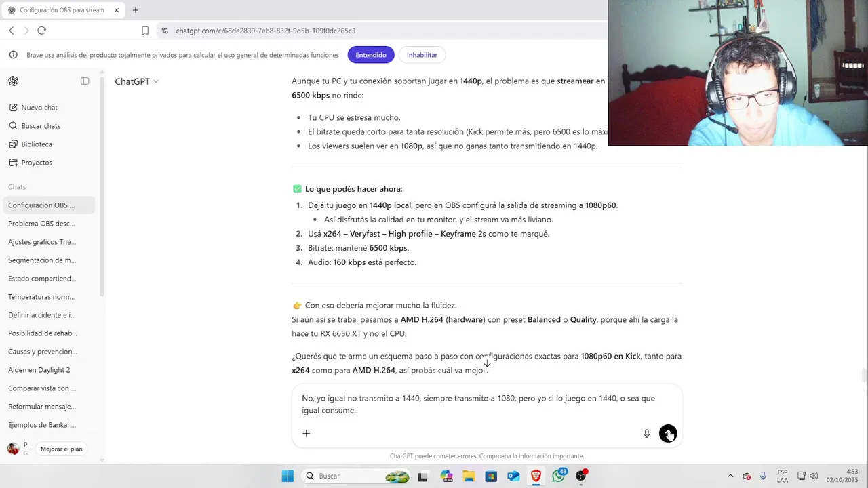Open chat 'Reformular mensaje...'
This screenshot has width=868, height=488.
coord(50,407)
